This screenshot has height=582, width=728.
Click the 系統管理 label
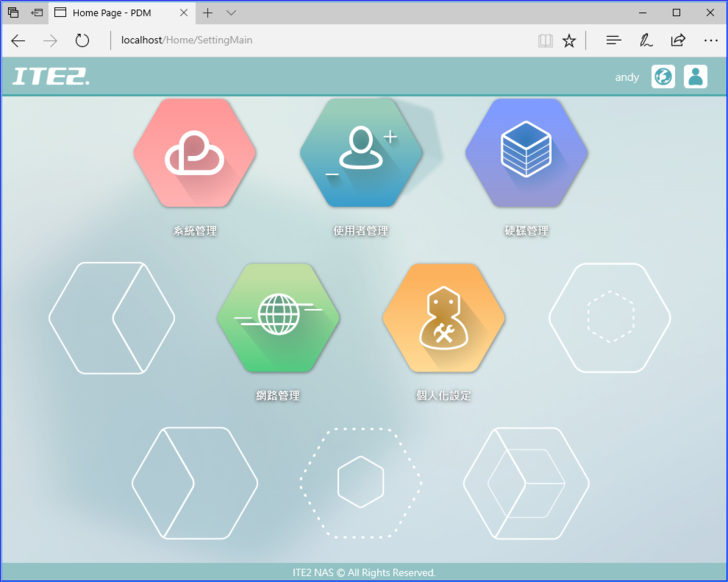point(195,231)
